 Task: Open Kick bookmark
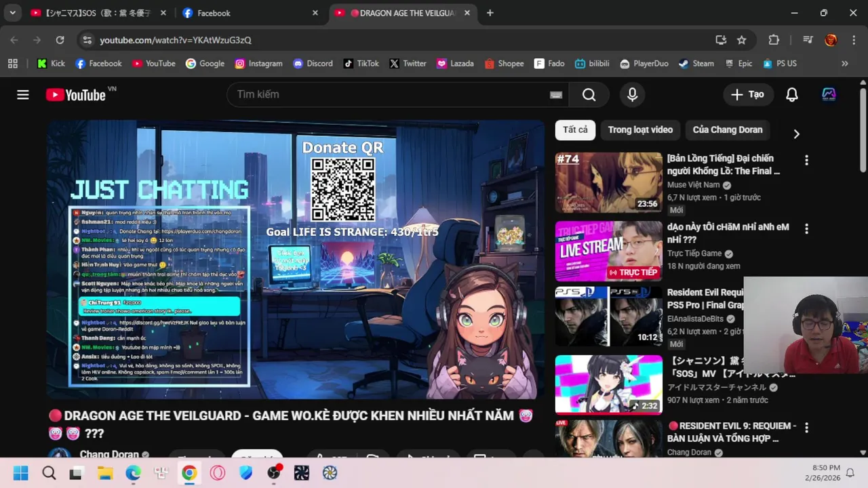pos(51,63)
